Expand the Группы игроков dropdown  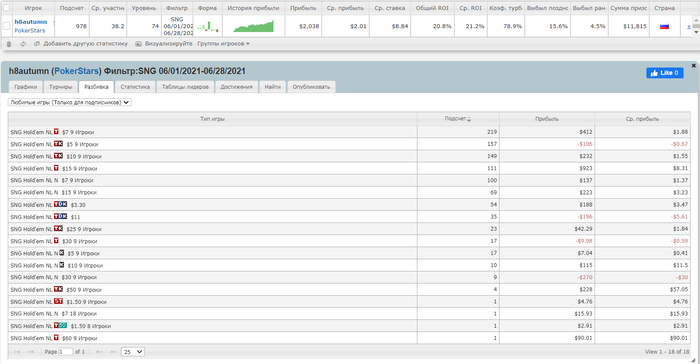pyautogui.click(x=224, y=44)
